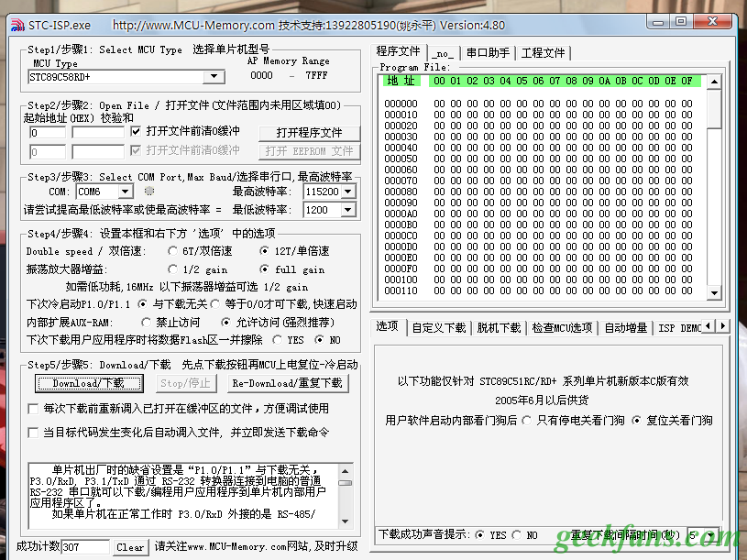Open the MCU Type dropdown
Image resolution: width=747 pixels, height=560 pixels.
point(214,77)
